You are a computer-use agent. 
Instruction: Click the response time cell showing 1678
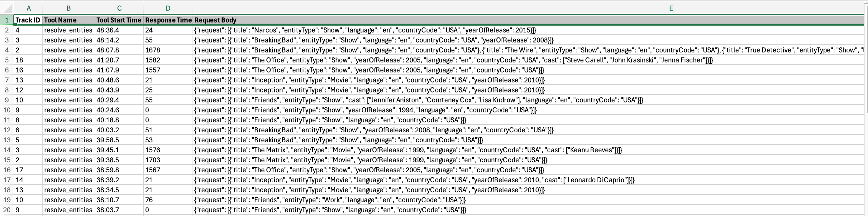click(x=168, y=50)
